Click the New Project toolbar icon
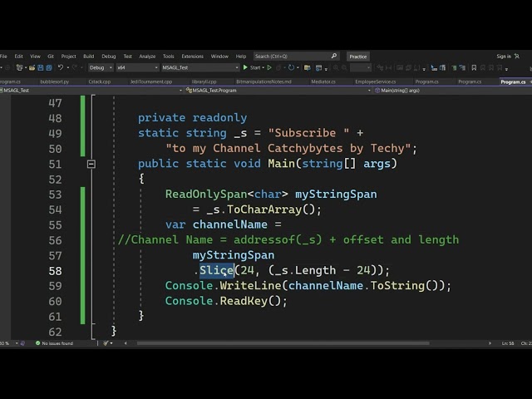The image size is (532, 399). pos(19,68)
